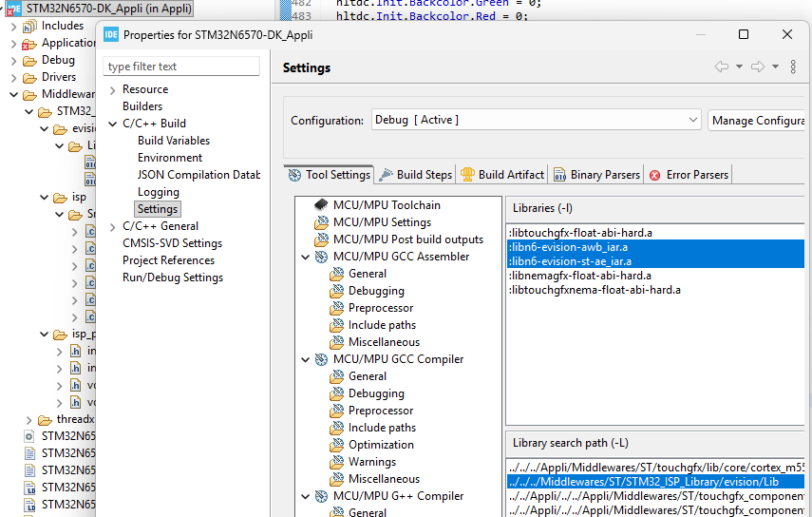Image resolution: width=812 pixels, height=517 pixels.
Task: Collapse the MCU/MPU GCC Compiler node
Action: click(x=306, y=359)
